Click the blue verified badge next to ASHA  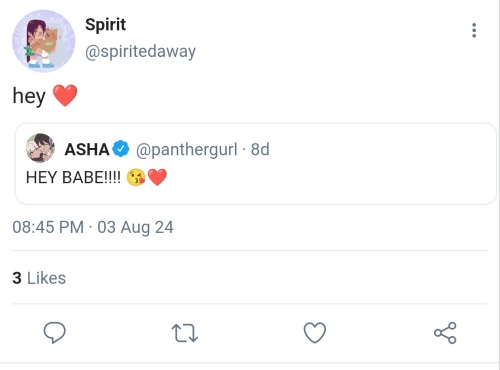click(121, 149)
